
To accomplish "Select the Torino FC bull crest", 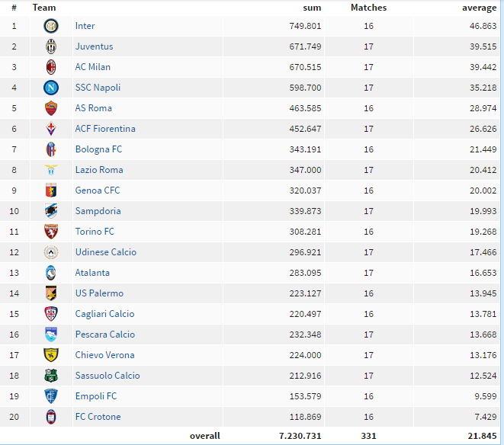I will [51, 232].
